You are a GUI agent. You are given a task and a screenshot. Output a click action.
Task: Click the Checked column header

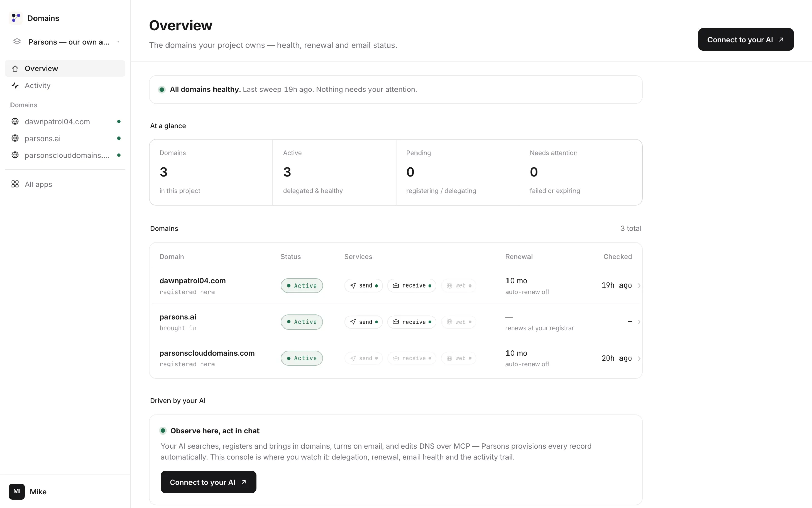pyautogui.click(x=617, y=257)
